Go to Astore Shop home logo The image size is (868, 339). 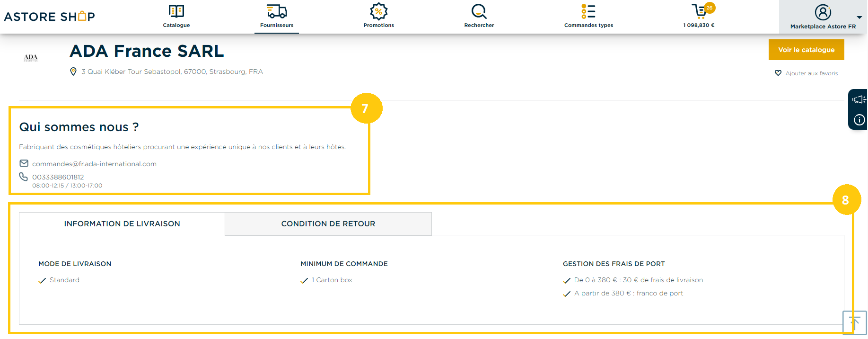(50, 17)
